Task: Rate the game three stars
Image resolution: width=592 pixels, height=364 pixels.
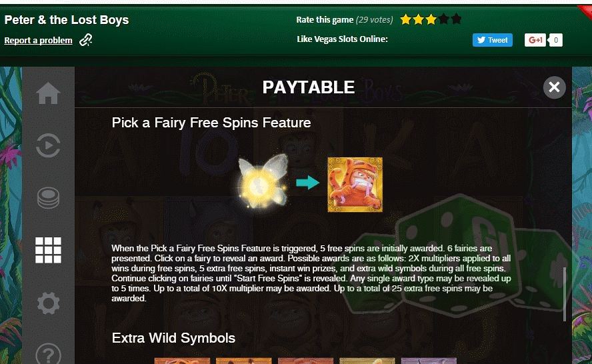Action: click(x=431, y=19)
